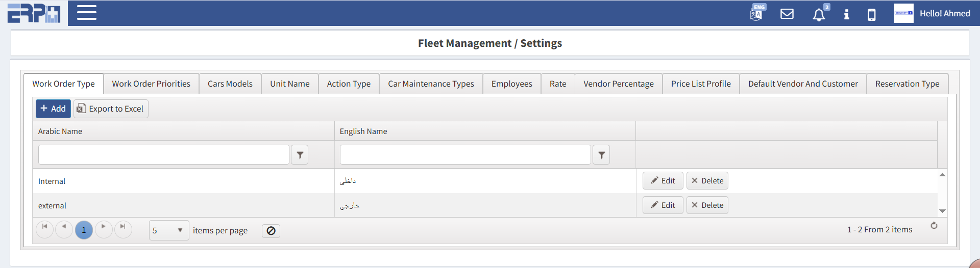
Task: Open the Hello! Ahmed user menu
Action: click(x=944, y=14)
